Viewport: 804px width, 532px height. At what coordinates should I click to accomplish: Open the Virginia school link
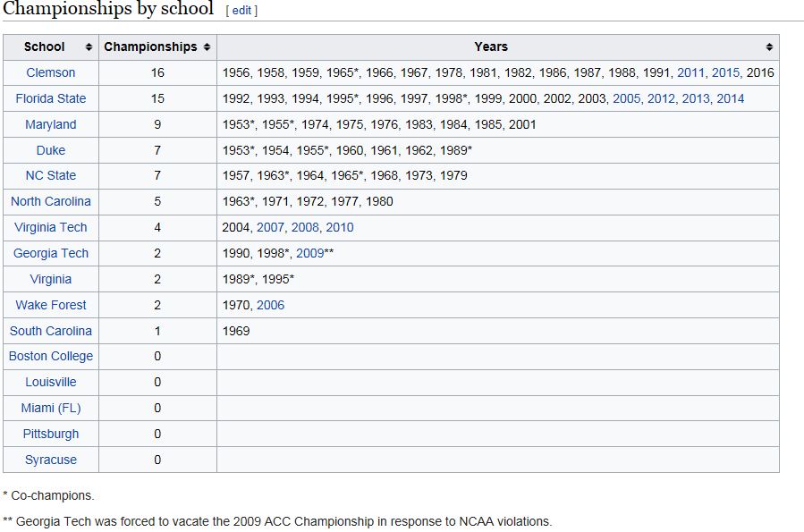pos(51,279)
